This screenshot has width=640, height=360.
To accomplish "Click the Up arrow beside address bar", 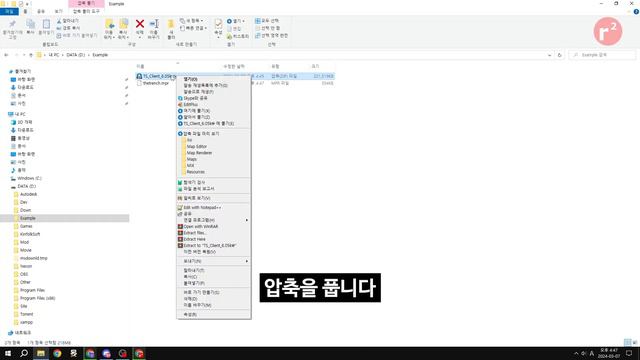I will point(31,55).
